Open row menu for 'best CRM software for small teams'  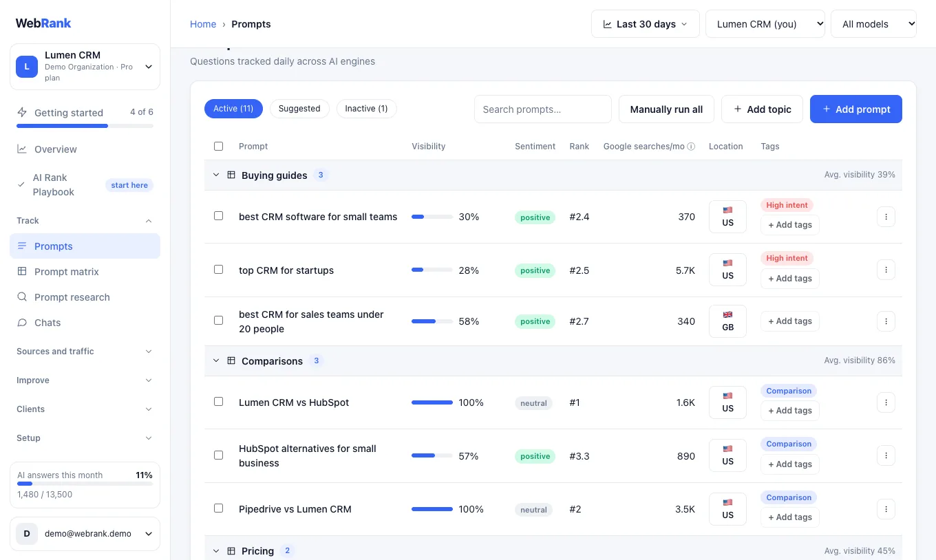pyautogui.click(x=886, y=217)
